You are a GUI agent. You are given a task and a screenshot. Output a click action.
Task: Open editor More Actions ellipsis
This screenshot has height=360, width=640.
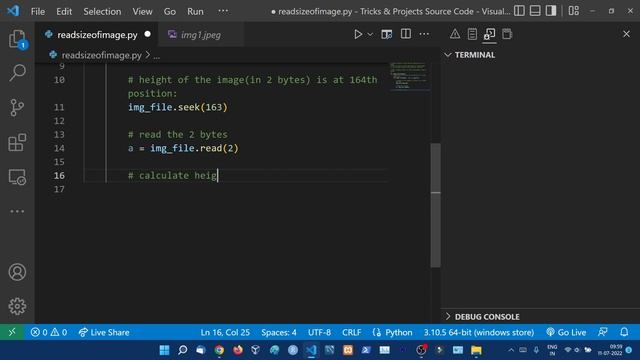pos(424,34)
